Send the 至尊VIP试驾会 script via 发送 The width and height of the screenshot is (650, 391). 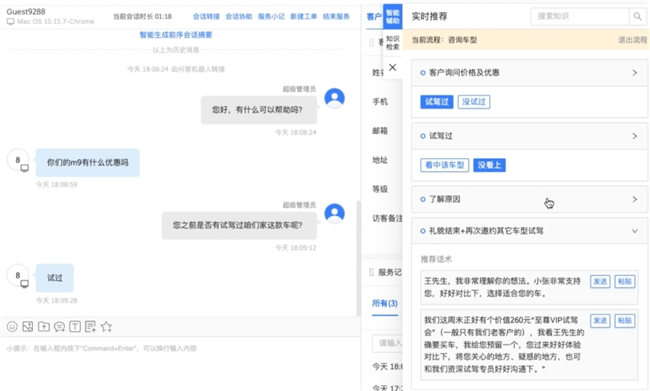coord(600,321)
